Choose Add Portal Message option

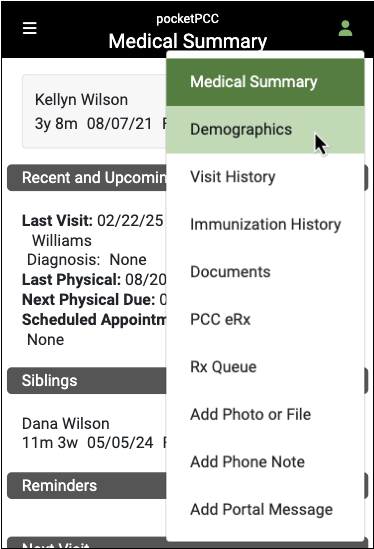pyautogui.click(x=265, y=509)
